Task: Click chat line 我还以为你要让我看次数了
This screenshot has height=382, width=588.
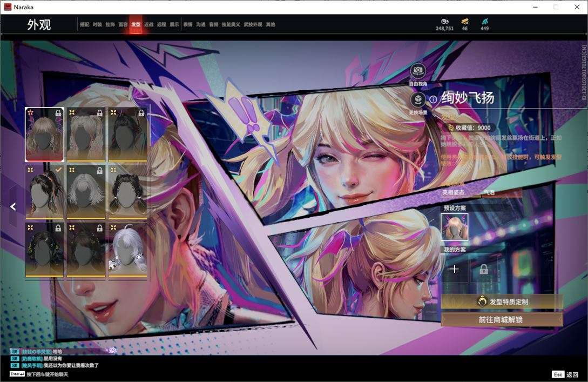Action: [x=55, y=365]
